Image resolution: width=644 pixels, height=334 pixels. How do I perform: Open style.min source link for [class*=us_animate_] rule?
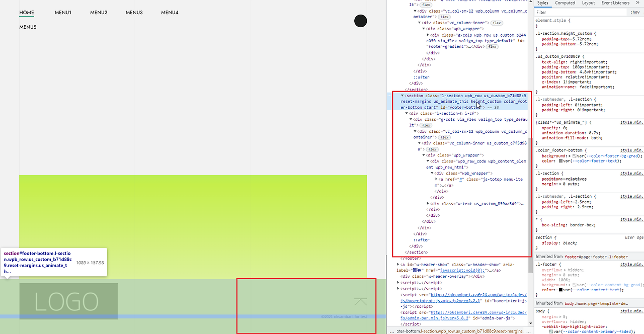coord(632,122)
